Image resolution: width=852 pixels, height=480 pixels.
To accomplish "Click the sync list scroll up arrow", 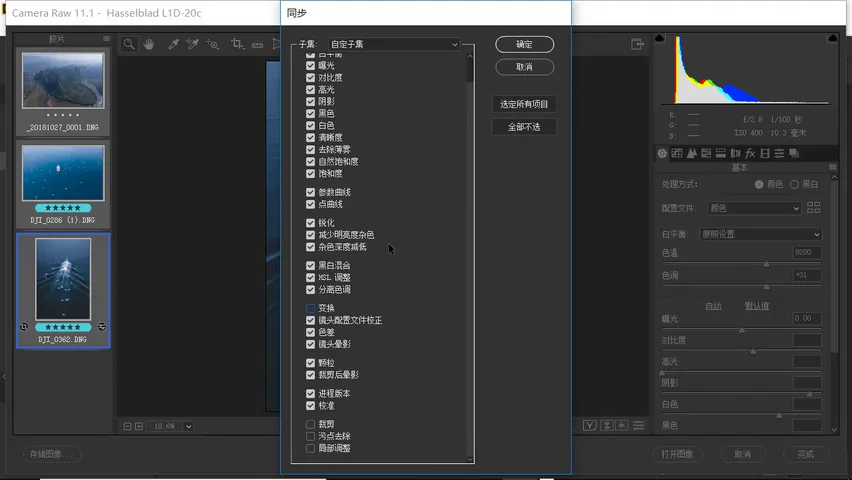I will (x=470, y=55).
